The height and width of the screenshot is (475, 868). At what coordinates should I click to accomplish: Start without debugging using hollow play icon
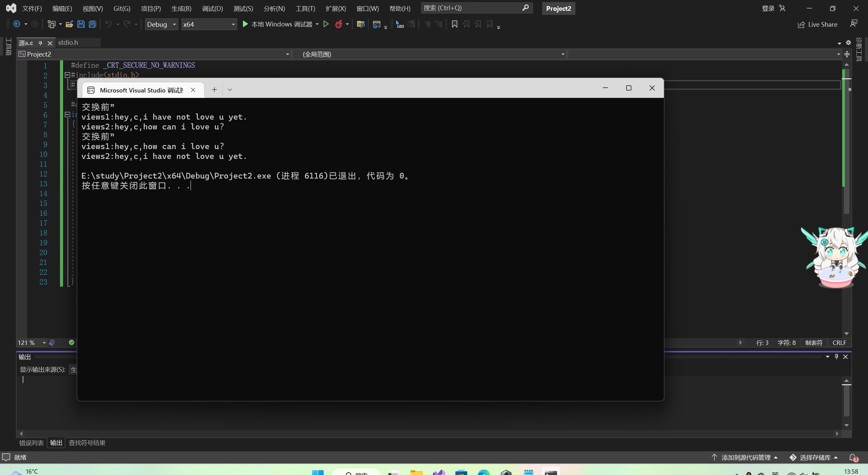coord(326,24)
